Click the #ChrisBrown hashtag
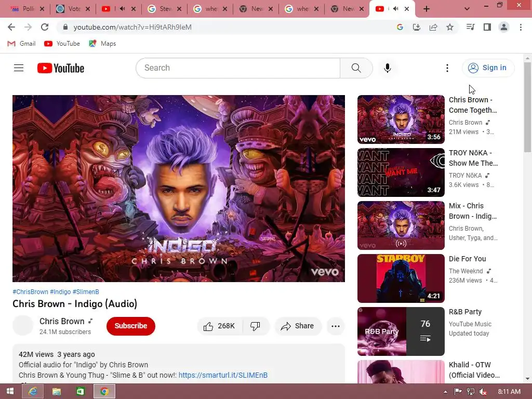Image resolution: width=532 pixels, height=399 pixels. pyautogui.click(x=31, y=292)
